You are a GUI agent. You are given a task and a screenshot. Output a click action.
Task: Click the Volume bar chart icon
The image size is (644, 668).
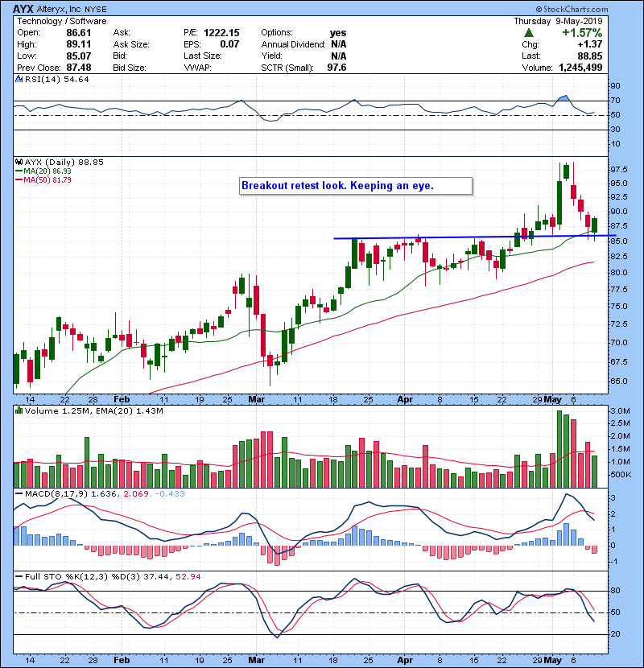tap(19, 410)
